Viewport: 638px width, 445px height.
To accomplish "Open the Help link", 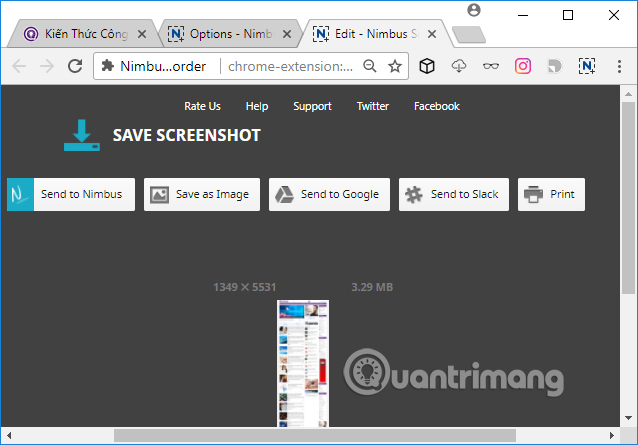I will (x=257, y=106).
